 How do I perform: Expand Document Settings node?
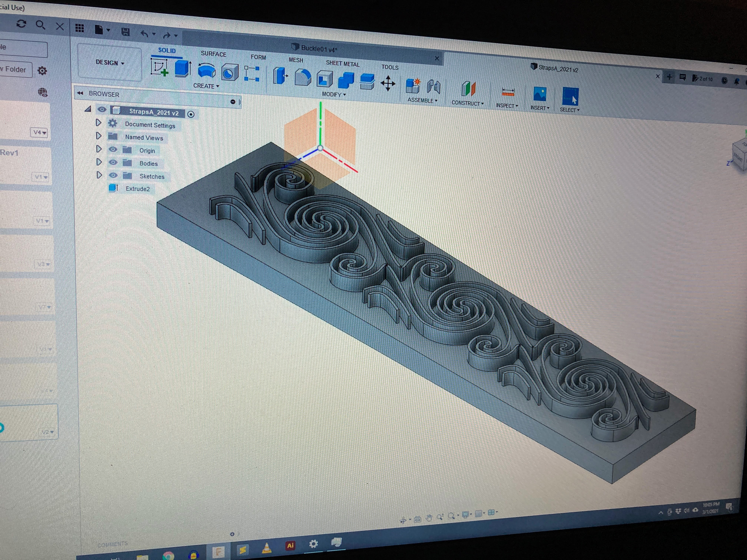click(98, 123)
